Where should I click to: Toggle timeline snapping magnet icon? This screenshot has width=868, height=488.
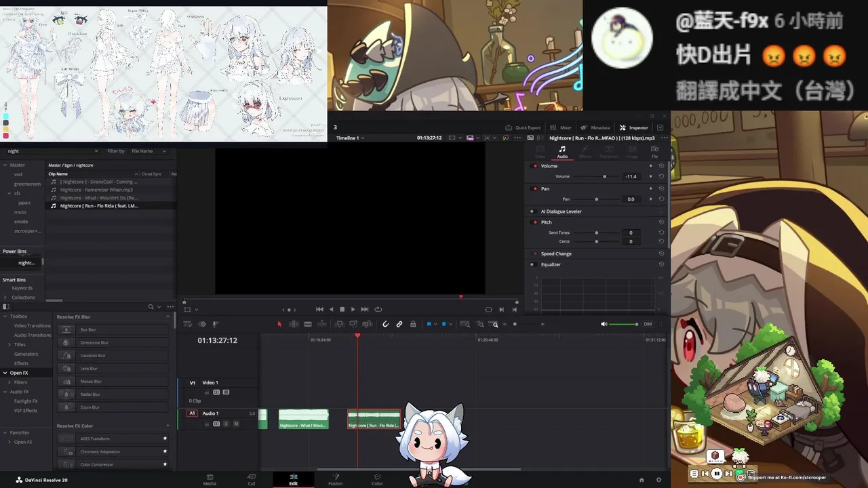385,324
